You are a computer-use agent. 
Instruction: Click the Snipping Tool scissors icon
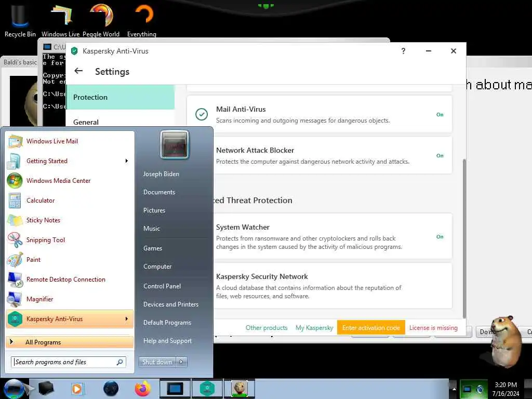15,240
